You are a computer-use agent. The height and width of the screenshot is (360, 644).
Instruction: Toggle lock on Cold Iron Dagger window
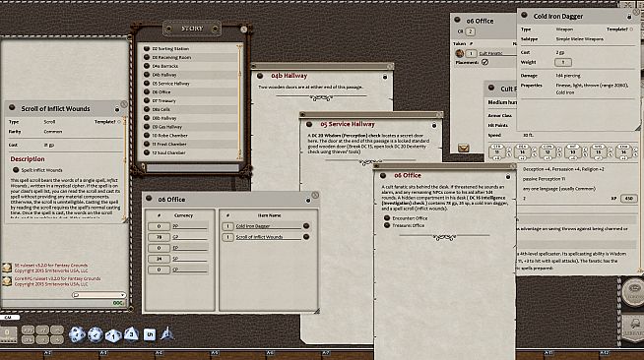pyautogui.click(x=629, y=17)
